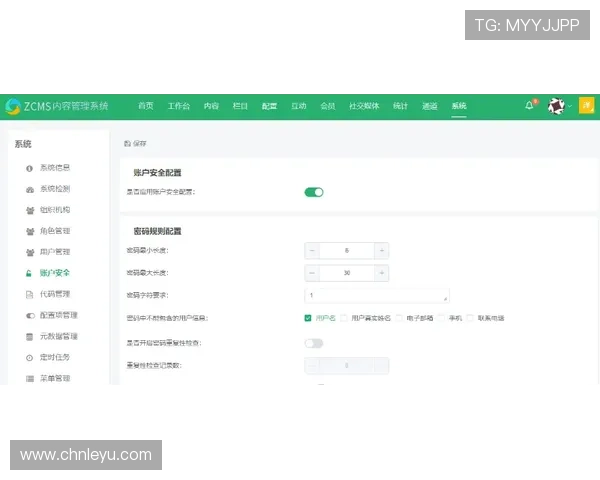Viewport: 600px width, 480px height.
Task: Check the 用户真实姓名 checkbox
Action: coord(344,318)
